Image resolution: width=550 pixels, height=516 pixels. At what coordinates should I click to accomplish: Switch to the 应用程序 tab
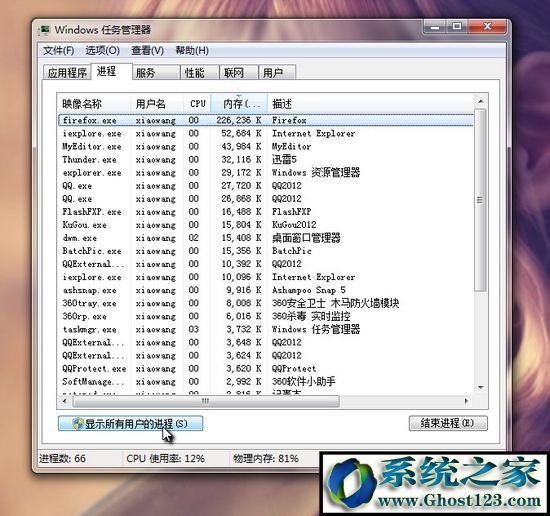[x=67, y=73]
